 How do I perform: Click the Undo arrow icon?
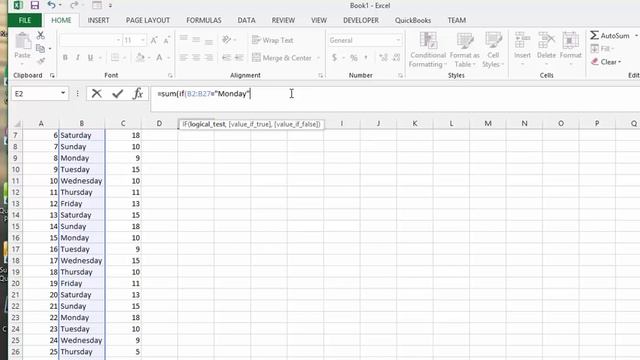pos(51,5)
